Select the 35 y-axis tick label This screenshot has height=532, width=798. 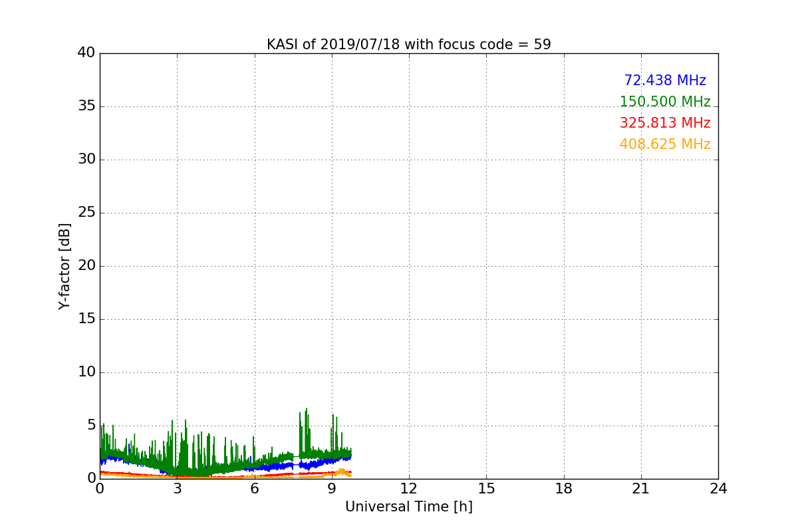[86, 106]
